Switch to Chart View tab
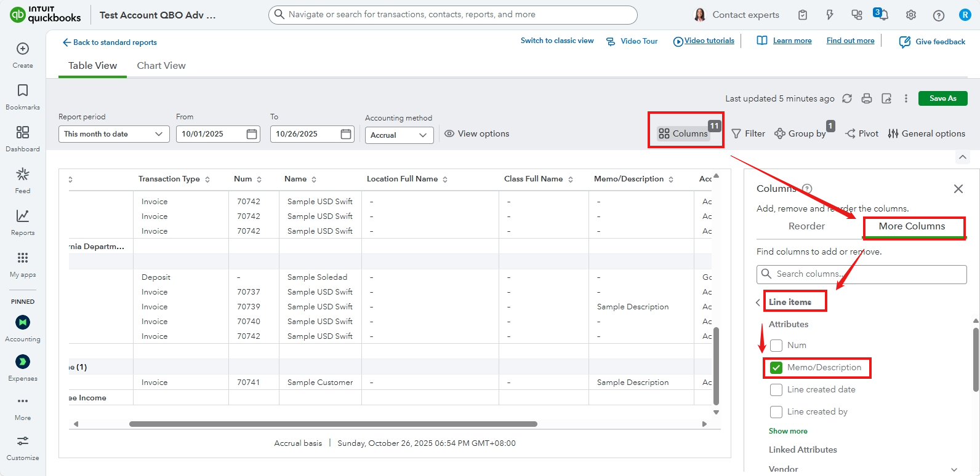This screenshot has height=476, width=980. [x=161, y=66]
